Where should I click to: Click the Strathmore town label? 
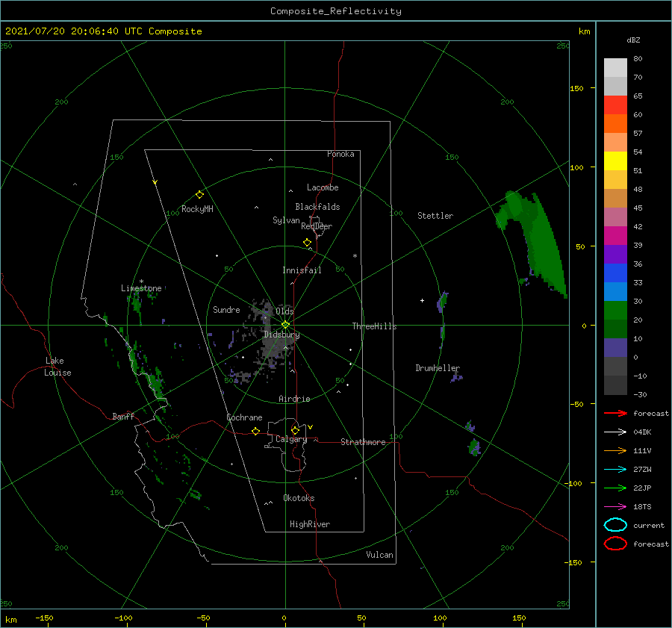tap(363, 442)
